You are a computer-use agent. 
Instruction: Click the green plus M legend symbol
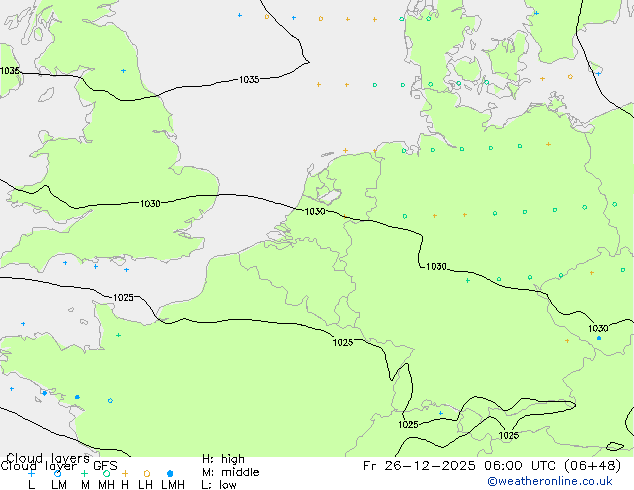click(84, 473)
